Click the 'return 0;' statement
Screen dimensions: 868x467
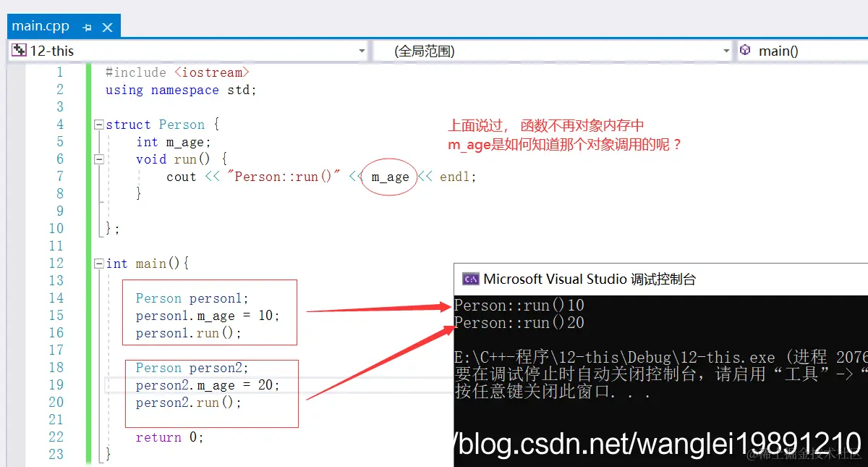click(x=170, y=437)
